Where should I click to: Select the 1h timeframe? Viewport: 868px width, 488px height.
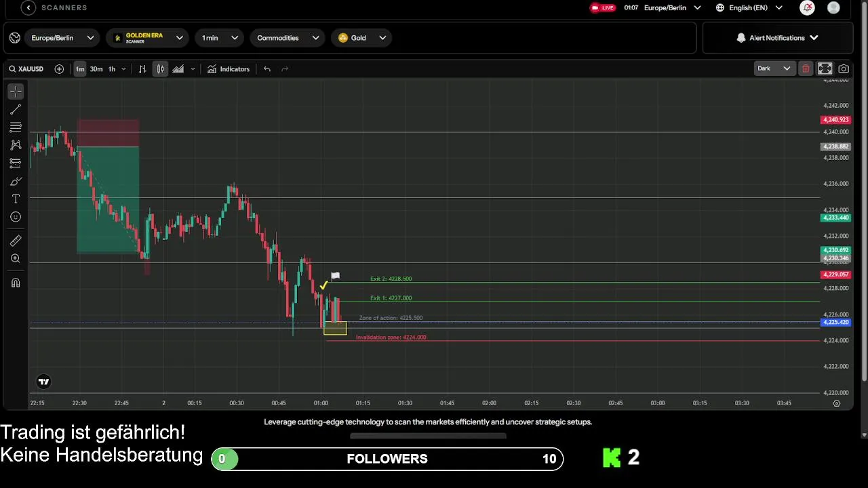112,69
